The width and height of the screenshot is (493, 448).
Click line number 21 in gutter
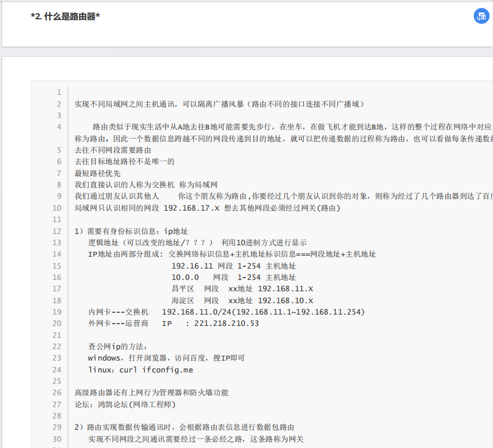pyautogui.click(x=57, y=335)
